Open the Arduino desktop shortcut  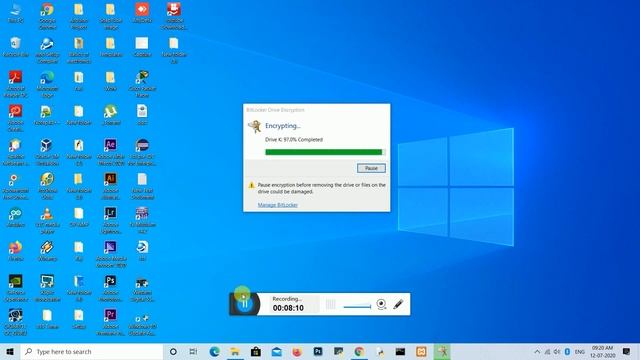pyautogui.click(x=16, y=217)
